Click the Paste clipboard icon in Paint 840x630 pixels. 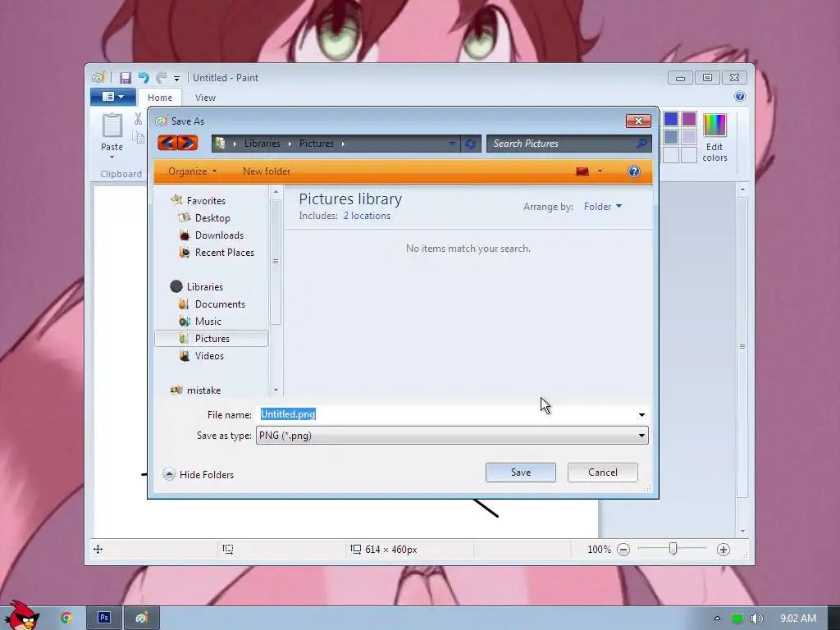(x=112, y=126)
